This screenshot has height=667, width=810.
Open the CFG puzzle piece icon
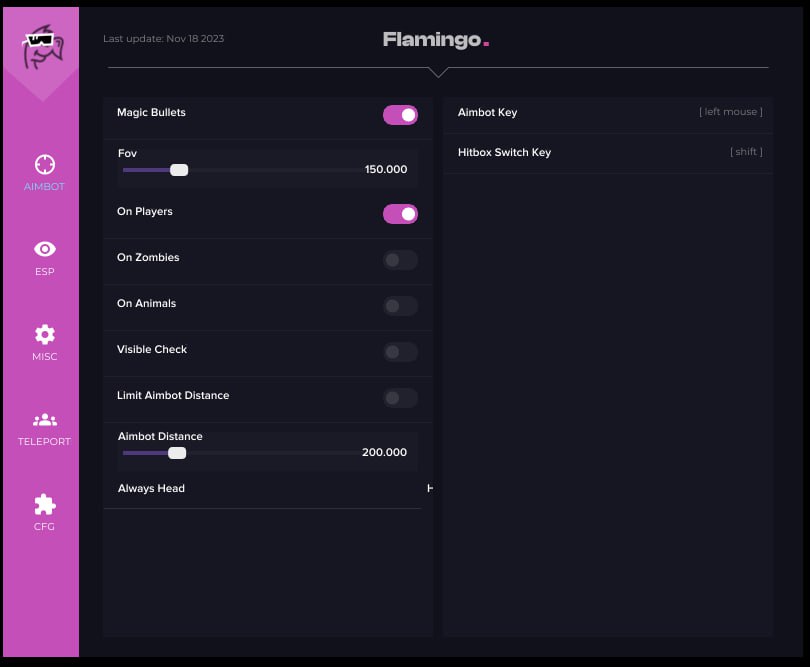point(44,504)
